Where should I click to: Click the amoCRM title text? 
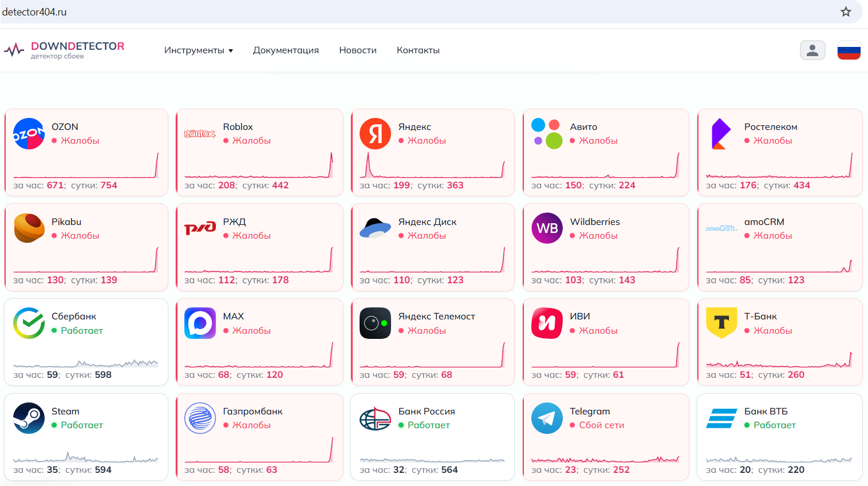pos(764,222)
